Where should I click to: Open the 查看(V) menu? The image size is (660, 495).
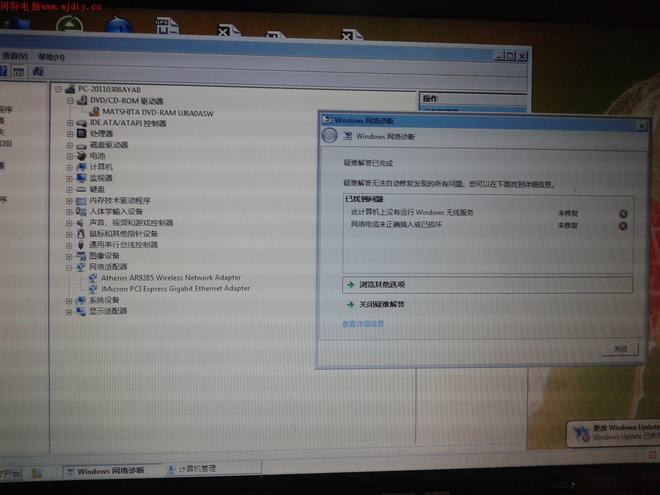[x=15, y=57]
